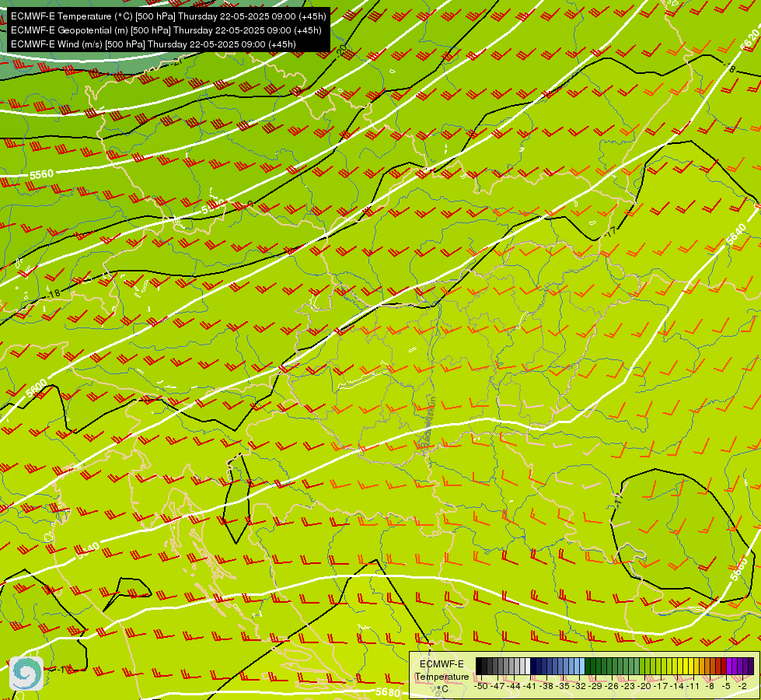Click the -20 isotherm label near the title box

pyautogui.click(x=341, y=50)
